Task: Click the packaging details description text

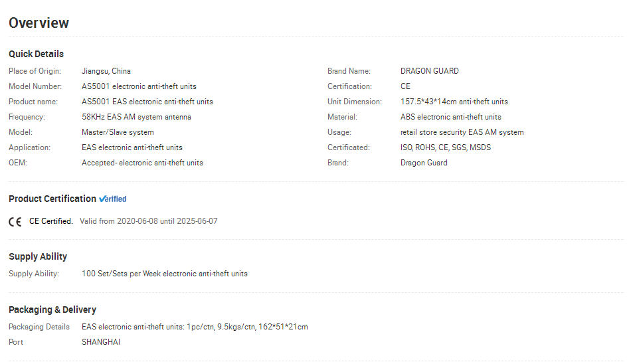Action: coord(195,327)
